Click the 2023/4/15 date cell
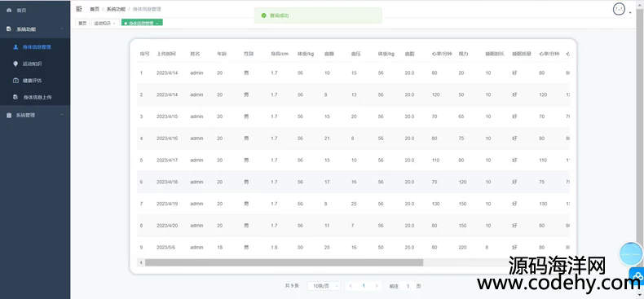Image resolution: width=644 pixels, height=299 pixels. click(x=167, y=117)
